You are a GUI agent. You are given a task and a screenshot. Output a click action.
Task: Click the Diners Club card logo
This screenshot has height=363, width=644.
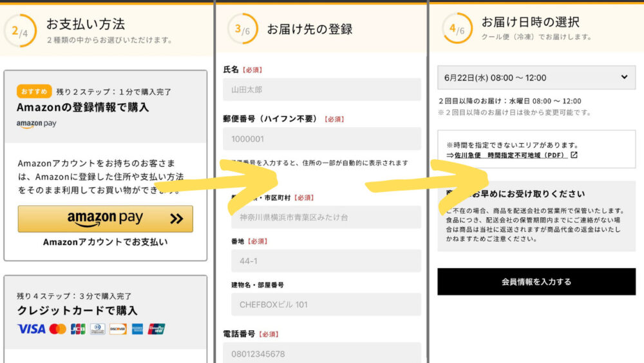98,329
